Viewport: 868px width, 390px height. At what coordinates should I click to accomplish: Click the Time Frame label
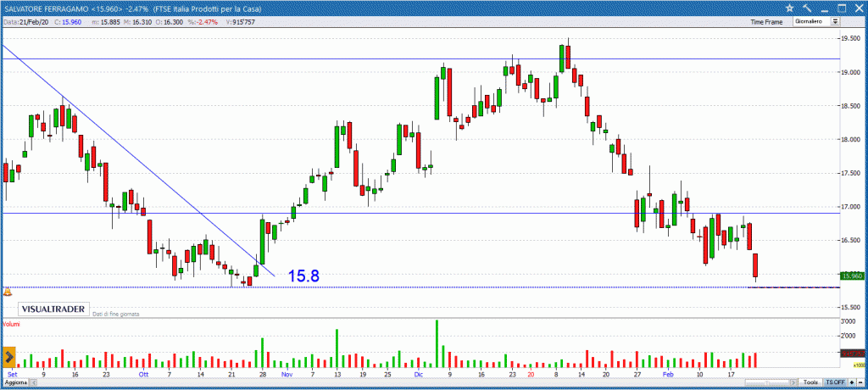(x=766, y=21)
